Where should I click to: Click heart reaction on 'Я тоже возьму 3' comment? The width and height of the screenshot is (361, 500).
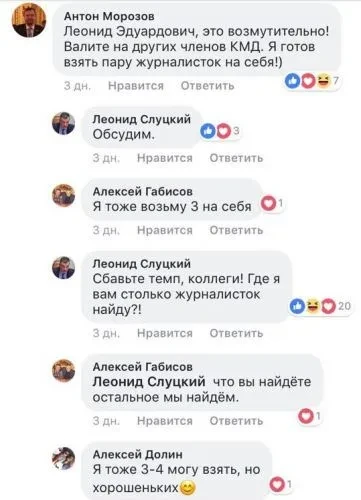pos(269,203)
